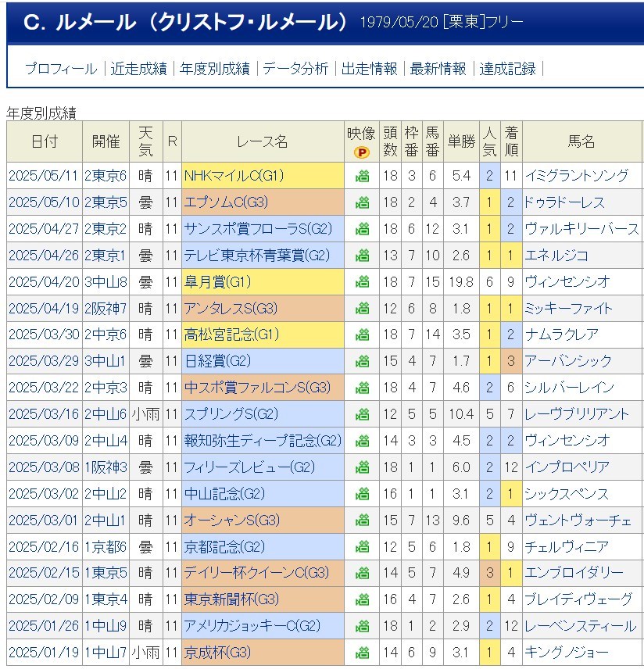The width and height of the screenshot is (644, 669).
Task: Play video for オーシャンS(G3) race
Action: pyautogui.click(x=362, y=521)
